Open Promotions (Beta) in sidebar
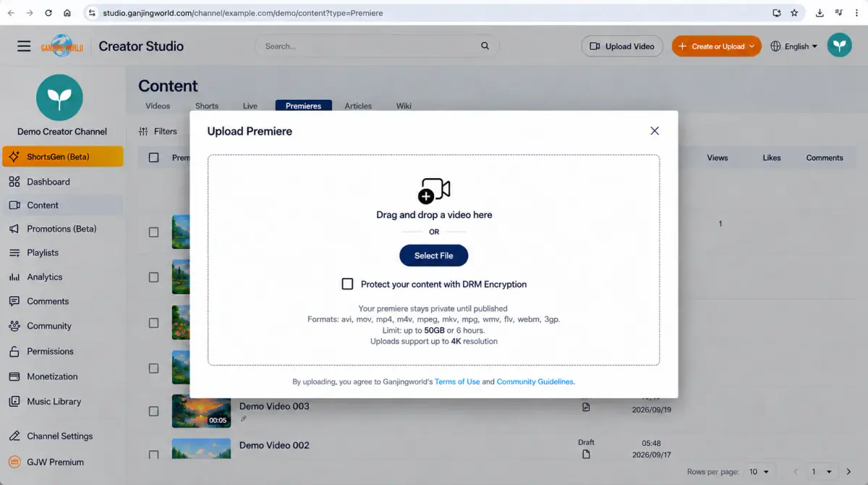The image size is (868, 485). tap(62, 229)
